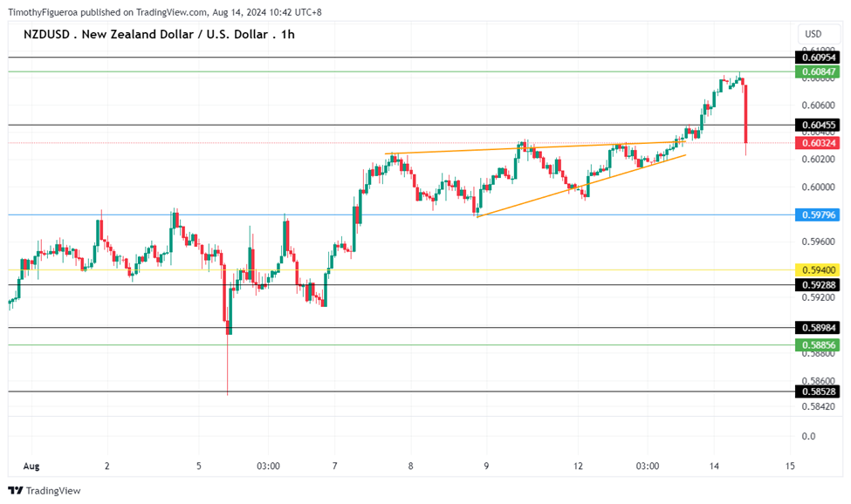Click the TradingView logo icon
Screen dimensions: 851x504
coord(16,491)
